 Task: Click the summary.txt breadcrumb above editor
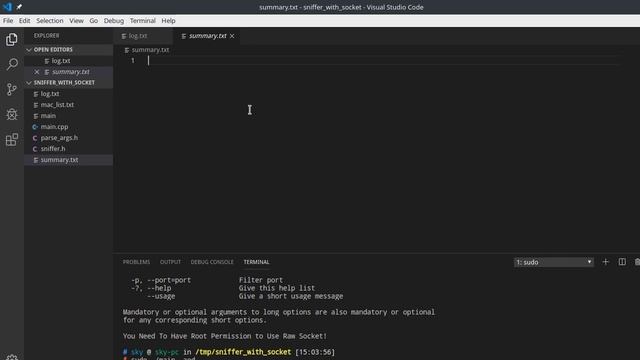[150, 50]
